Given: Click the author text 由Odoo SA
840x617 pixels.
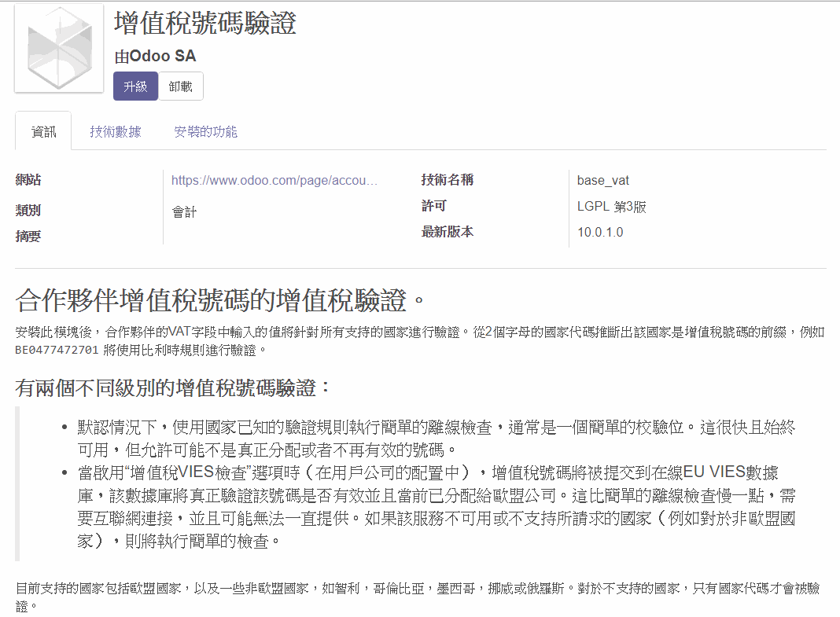Looking at the screenshot, I should 156,56.
